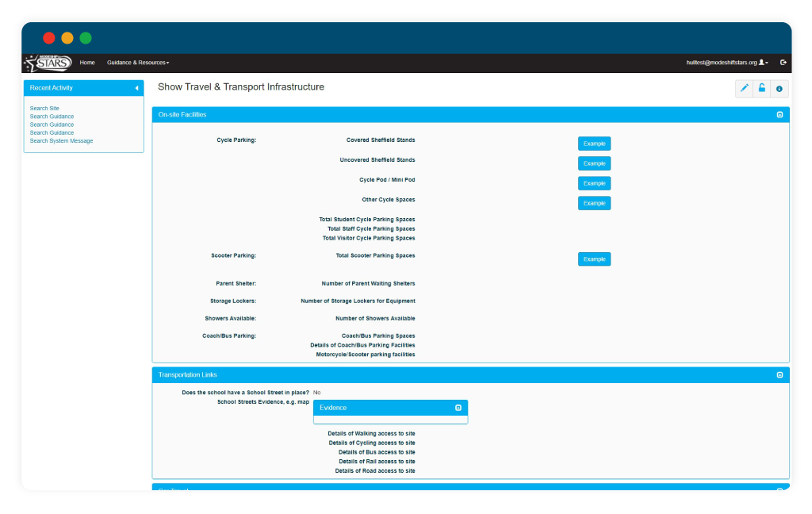
Task: Click 'Total Staff Cycle Parking Spaces' text
Action: point(371,229)
